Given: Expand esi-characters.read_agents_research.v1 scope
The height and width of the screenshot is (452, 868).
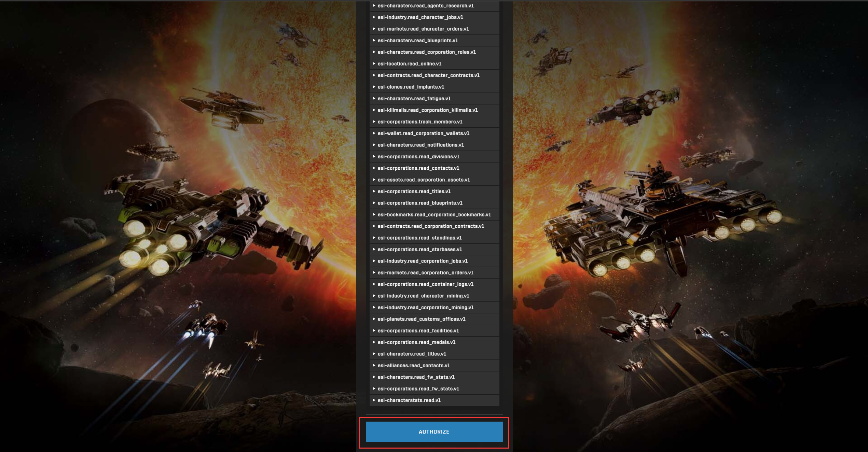Looking at the screenshot, I should click(x=425, y=6).
